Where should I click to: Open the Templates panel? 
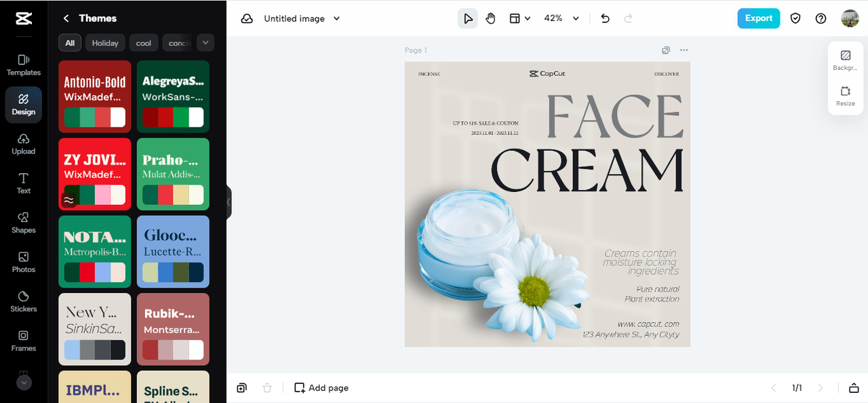point(24,65)
